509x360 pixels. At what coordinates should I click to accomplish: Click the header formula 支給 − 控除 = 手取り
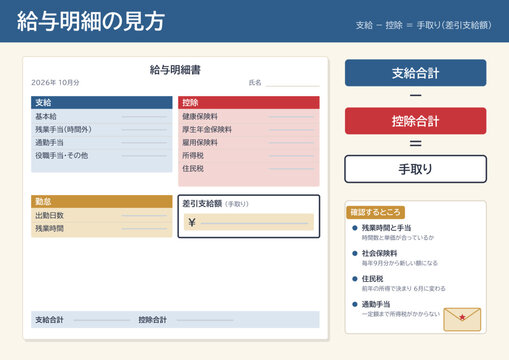click(423, 25)
